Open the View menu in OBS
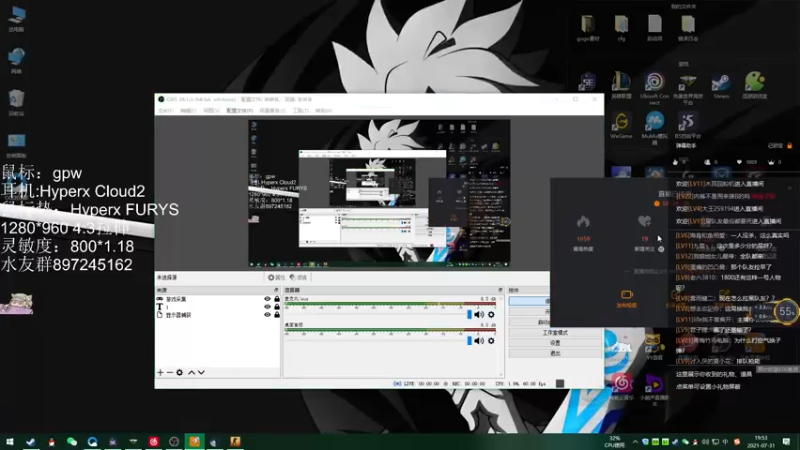The image size is (800, 450). (x=211, y=111)
